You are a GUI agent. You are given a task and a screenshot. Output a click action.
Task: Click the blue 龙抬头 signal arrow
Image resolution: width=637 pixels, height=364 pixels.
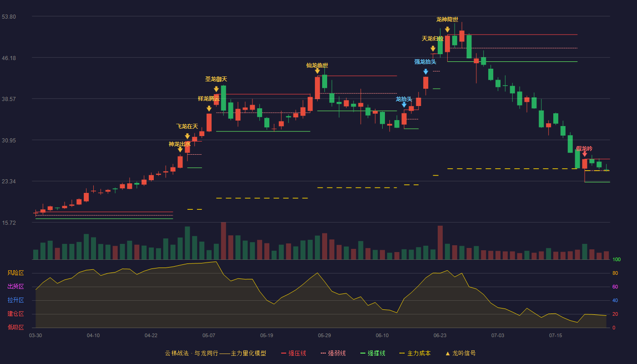[x=404, y=105]
